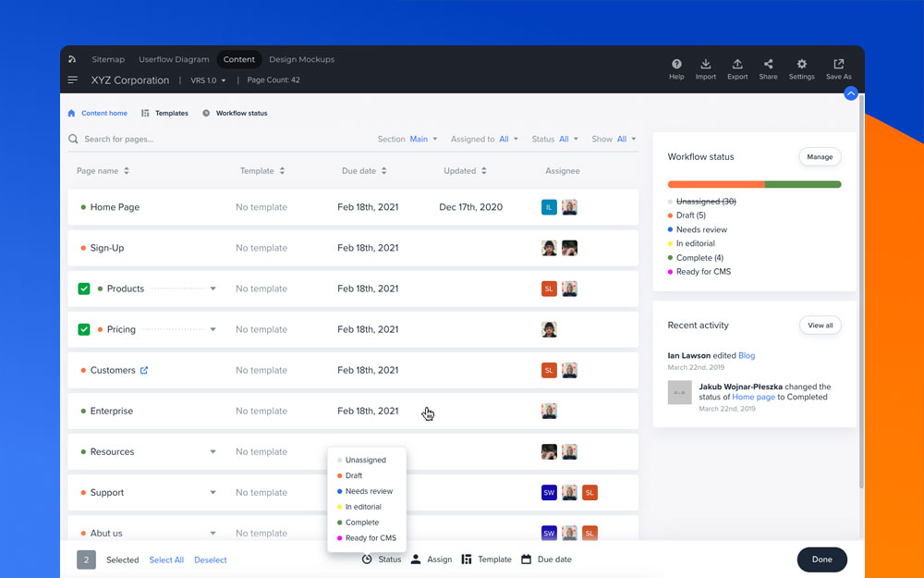This screenshot has width=924, height=578.
Task: Open the hamburger menu beside XYZ Corporation
Action: pos(73,80)
